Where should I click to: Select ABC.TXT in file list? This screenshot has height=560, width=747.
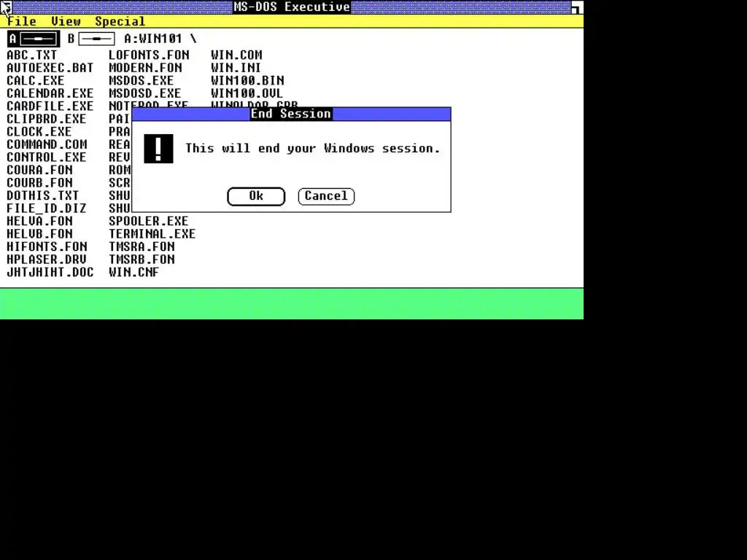(x=32, y=55)
